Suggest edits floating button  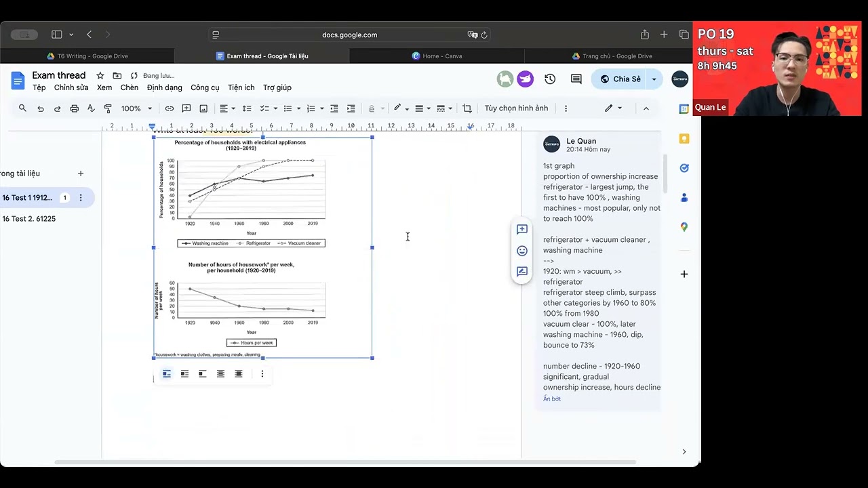pyautogui.click(x=522, y=272)
